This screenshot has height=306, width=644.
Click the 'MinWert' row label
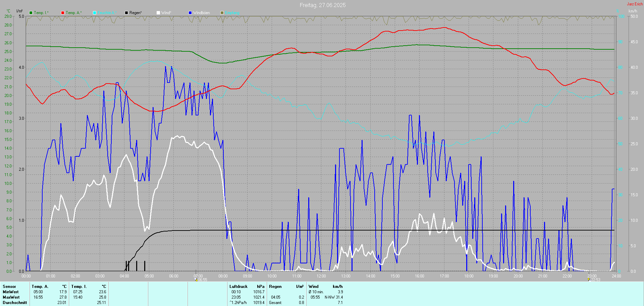[11, 292]
